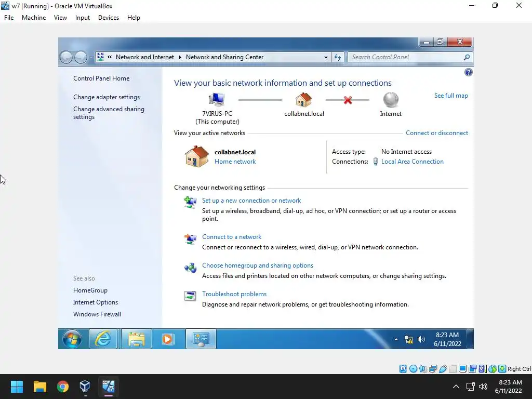The height and width of the screenshot is (399, 532).
Task: Open Local Area Connection link
Action: tap(412, 162)
